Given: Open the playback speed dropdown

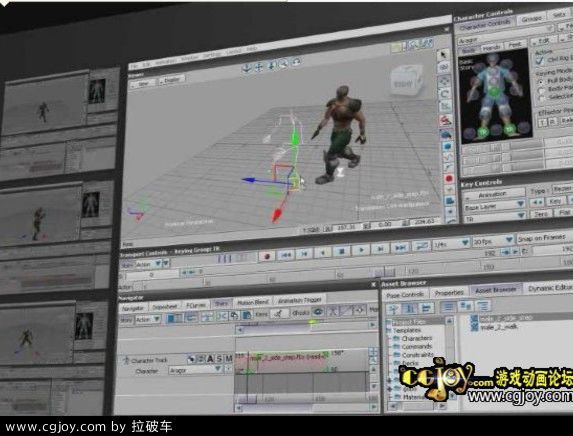Looking at the screenshot, I should [x=452, y=244].
